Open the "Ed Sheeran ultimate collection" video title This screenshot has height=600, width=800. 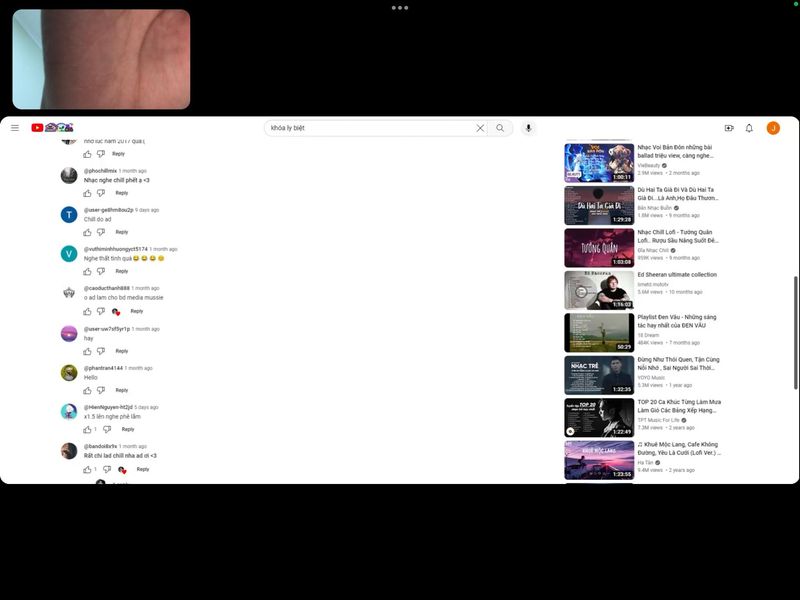tap(677, 275)
